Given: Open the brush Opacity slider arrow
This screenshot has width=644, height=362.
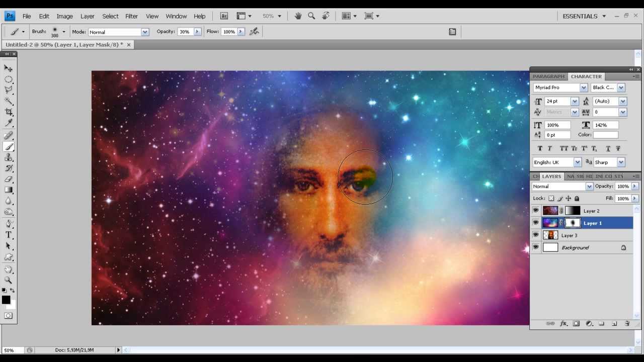Looking at the screenshot, I should tap(197, 32).
